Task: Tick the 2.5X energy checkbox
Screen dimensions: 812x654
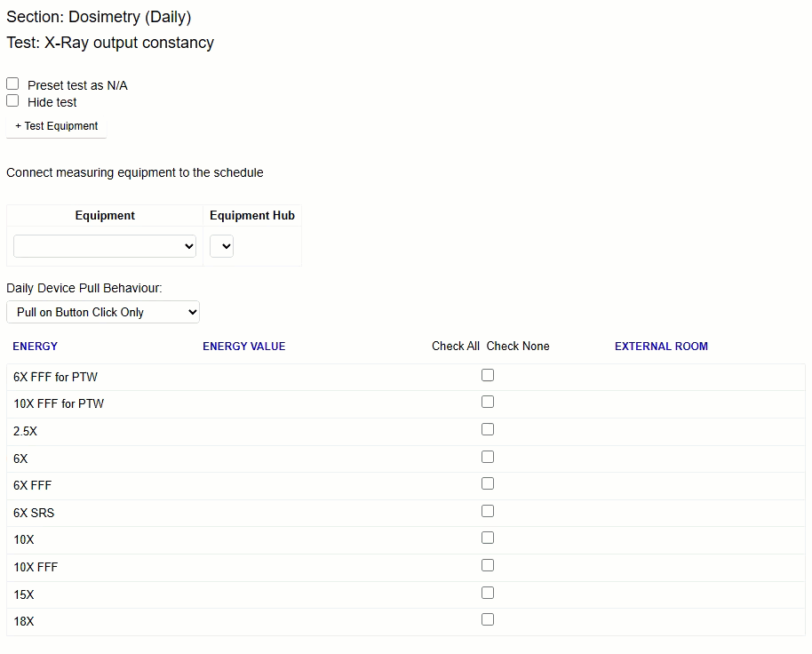Action: [488, 430]
